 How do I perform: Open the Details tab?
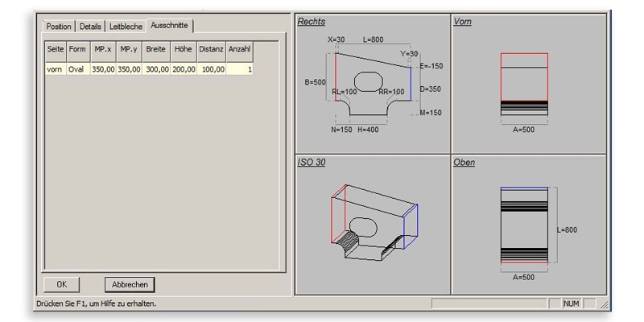point(91,27)
